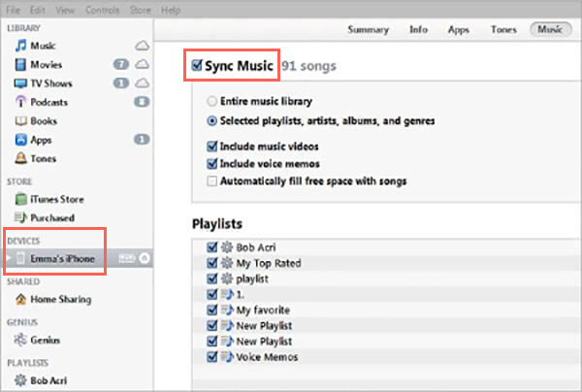
Task: Click the Home Sharing house icon
Action: [x=20, y=299]
